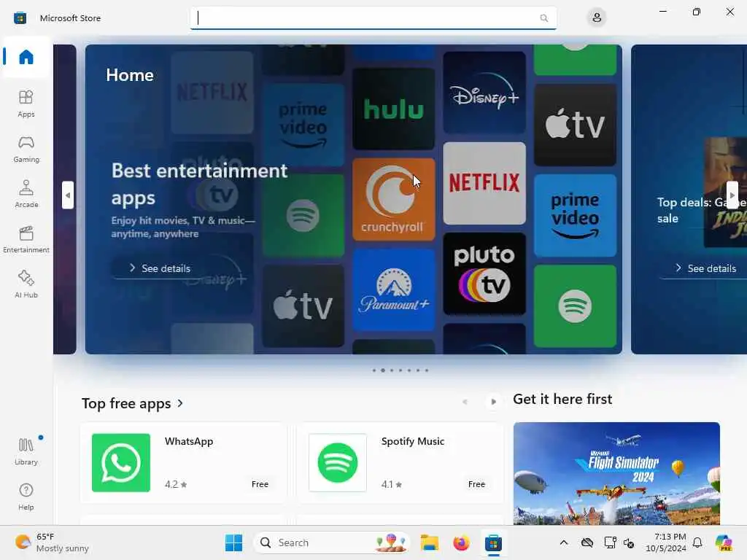Open the WhatsApp app card
Screen dimensions: 747x560
(183, 463)
